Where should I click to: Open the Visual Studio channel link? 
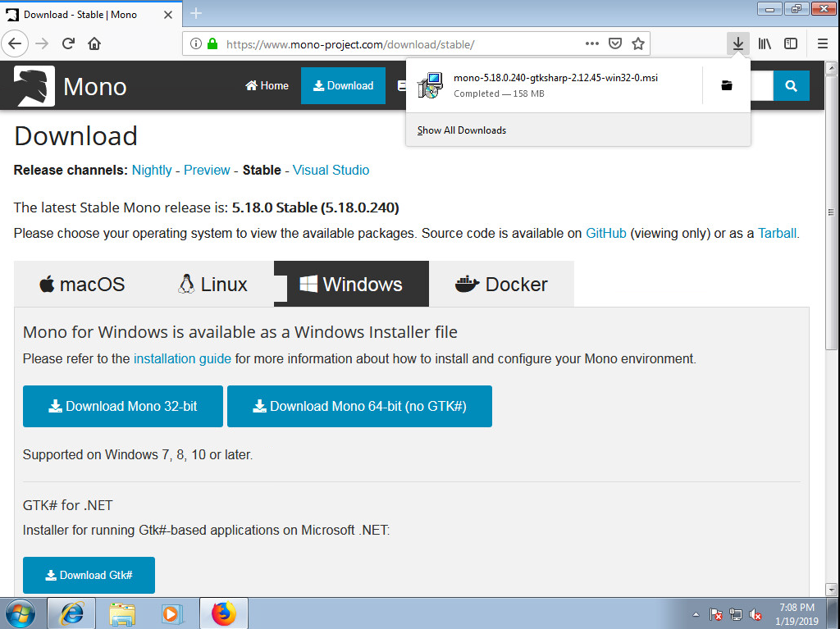(331, 171)
